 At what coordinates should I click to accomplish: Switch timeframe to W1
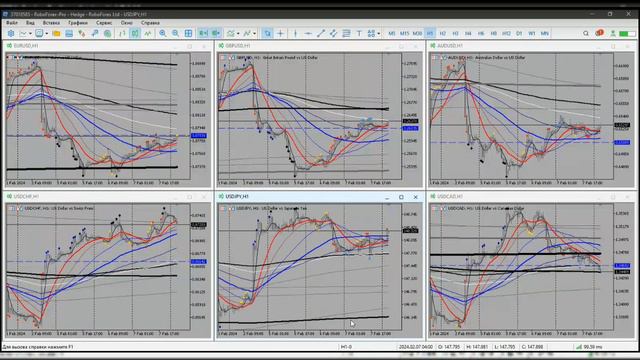coord(531,33)
